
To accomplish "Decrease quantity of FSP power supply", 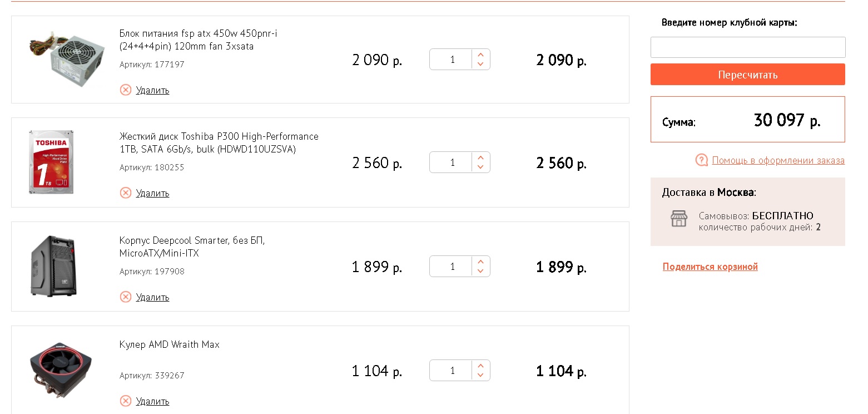I will click(480, 65).
